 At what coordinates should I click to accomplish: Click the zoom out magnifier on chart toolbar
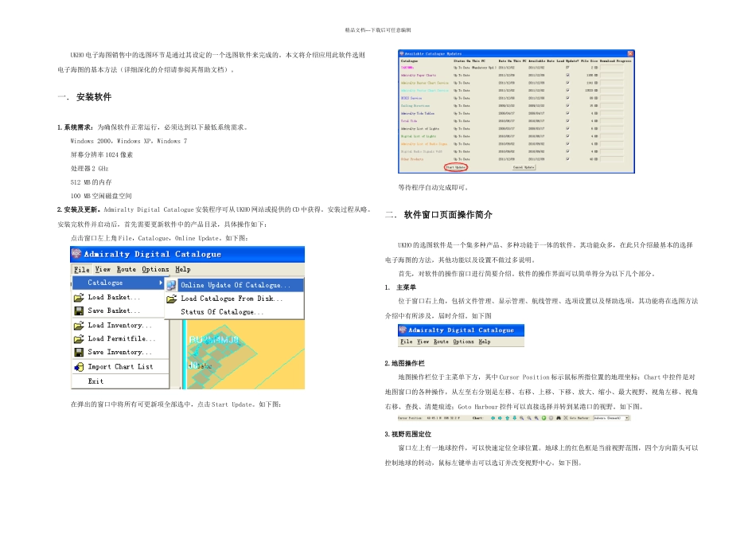click(529, 418)
